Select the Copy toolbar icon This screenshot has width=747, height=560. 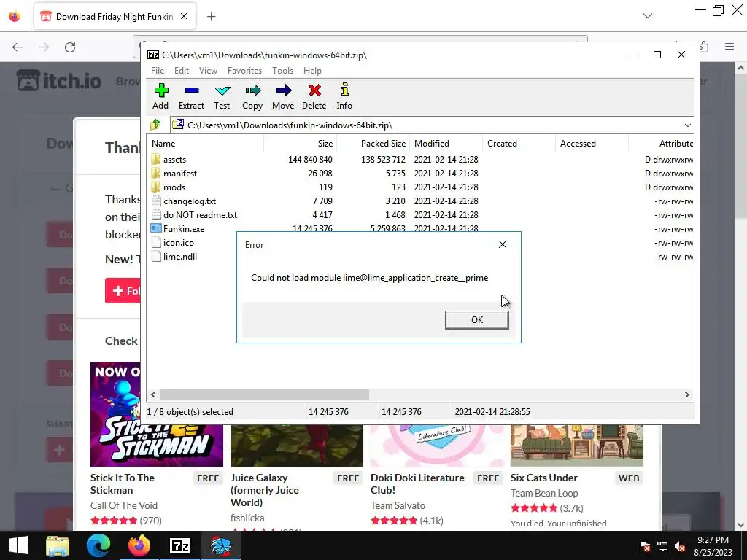click(x=252, y=96)
